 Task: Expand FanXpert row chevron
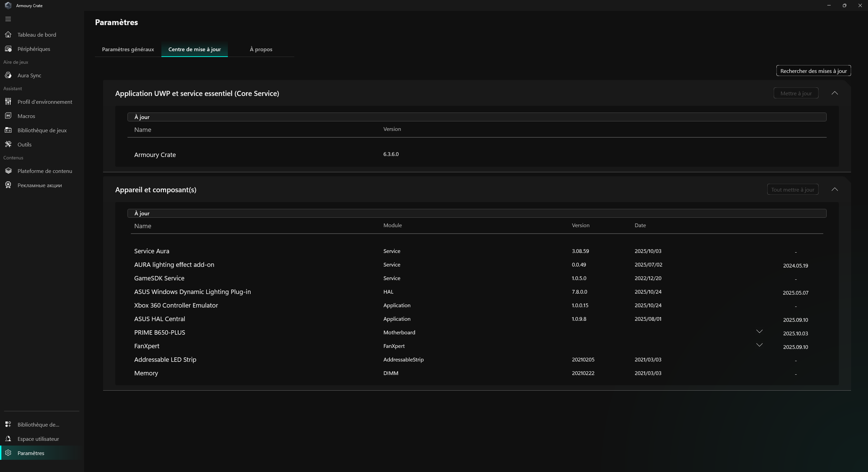click(x=759, y=345)
